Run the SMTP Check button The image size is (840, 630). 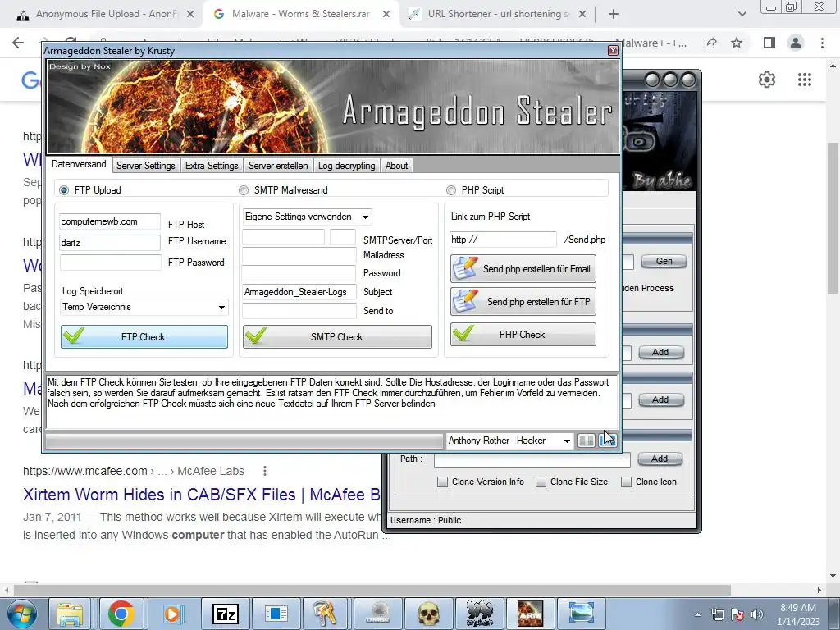coord(337,337)
